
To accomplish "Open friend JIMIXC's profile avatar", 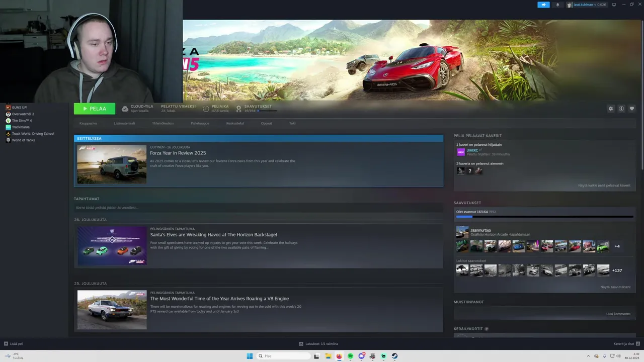I will 461,152.
